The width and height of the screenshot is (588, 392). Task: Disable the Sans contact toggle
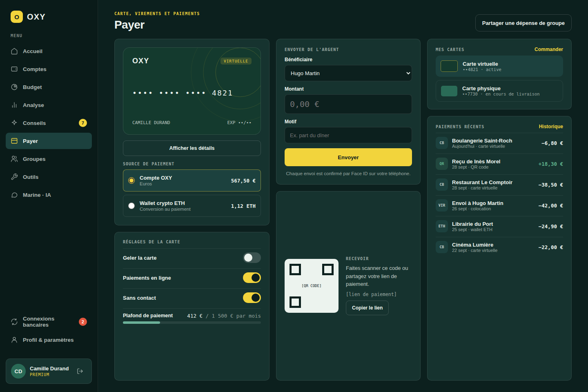point(252,298)
